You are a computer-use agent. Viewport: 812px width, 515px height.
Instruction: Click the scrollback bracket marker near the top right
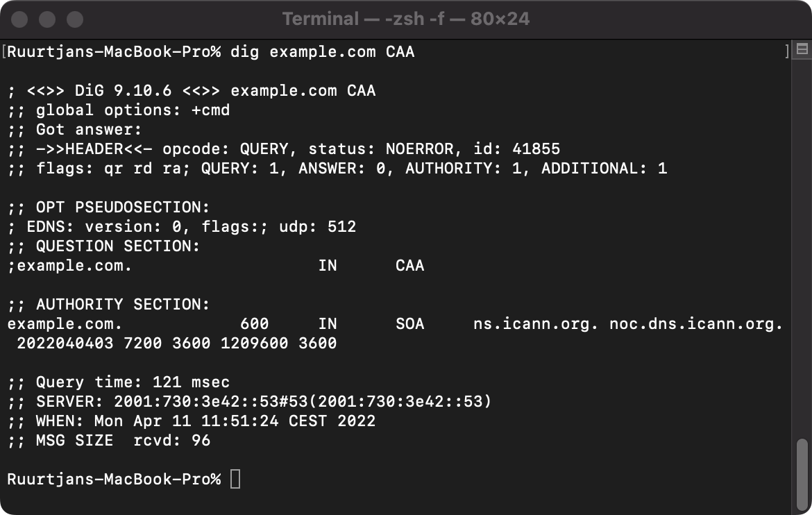click(788, 50)
